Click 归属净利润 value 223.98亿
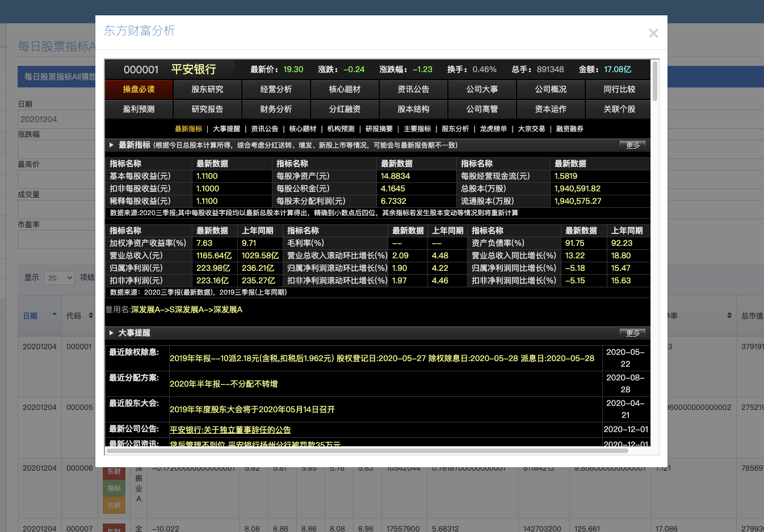 [x=213, y=268]
